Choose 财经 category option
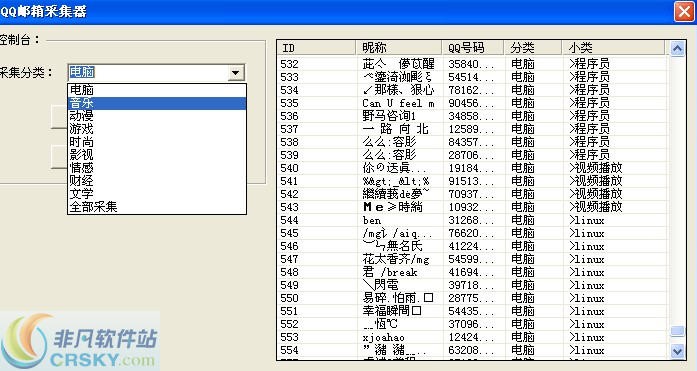 click(157, 181)
